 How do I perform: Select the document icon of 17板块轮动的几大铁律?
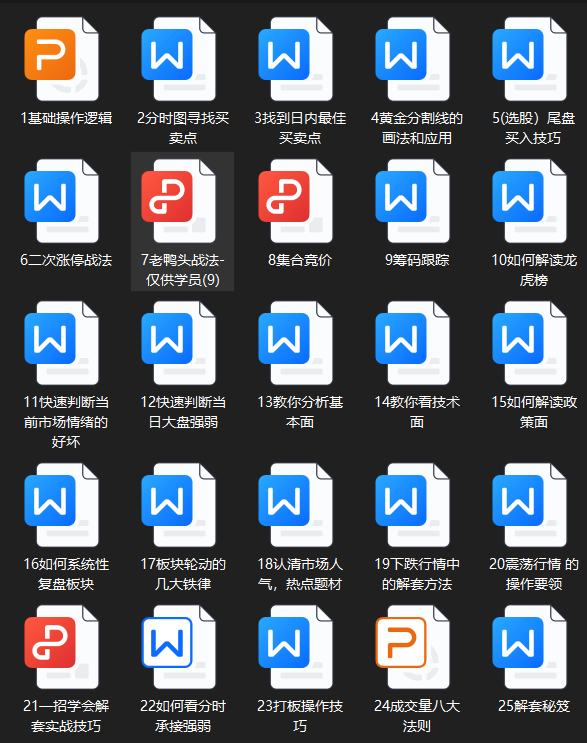[x=179, y=505]
